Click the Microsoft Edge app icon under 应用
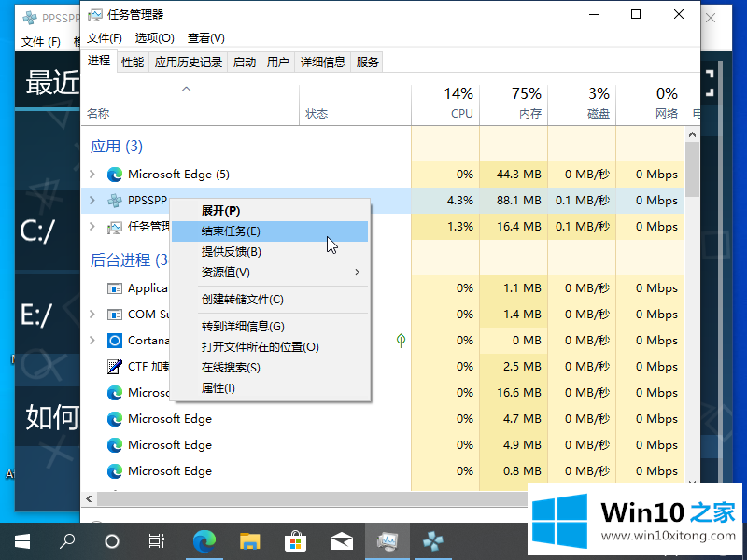Viewport: 747px width, 560px height. (x=115, y=175)
